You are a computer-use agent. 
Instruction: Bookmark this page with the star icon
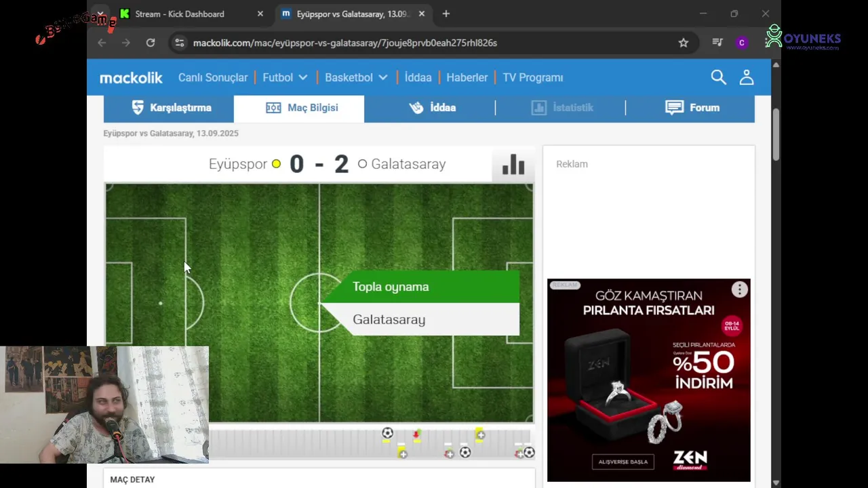pos(684,43)
